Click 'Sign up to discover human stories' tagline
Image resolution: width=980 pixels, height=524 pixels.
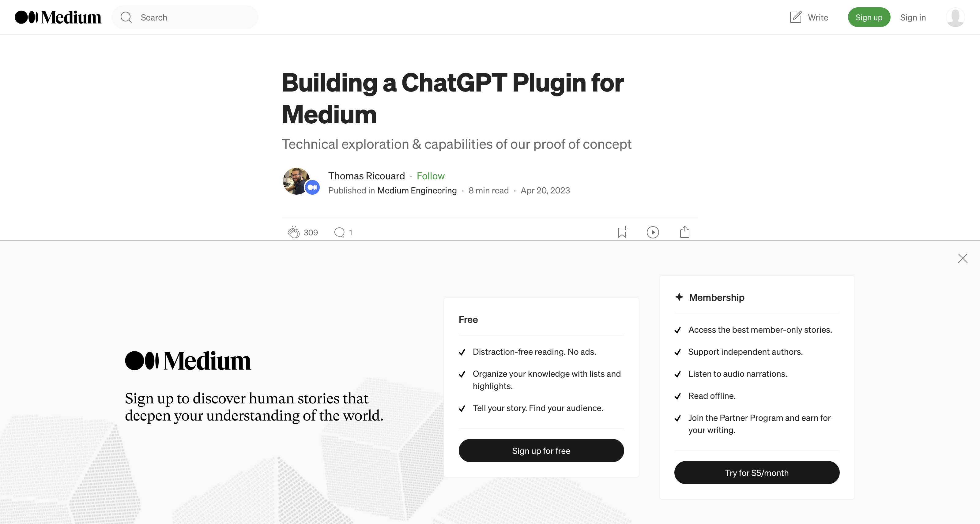coord(254,407)
